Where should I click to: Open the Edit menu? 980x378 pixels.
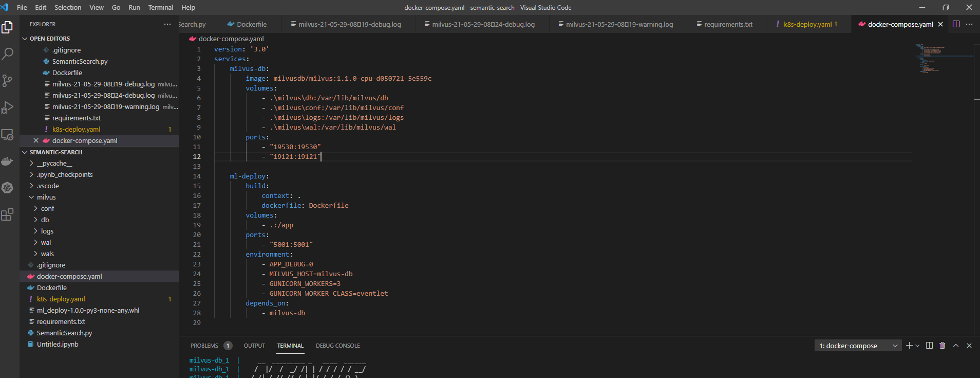point(41,7)
